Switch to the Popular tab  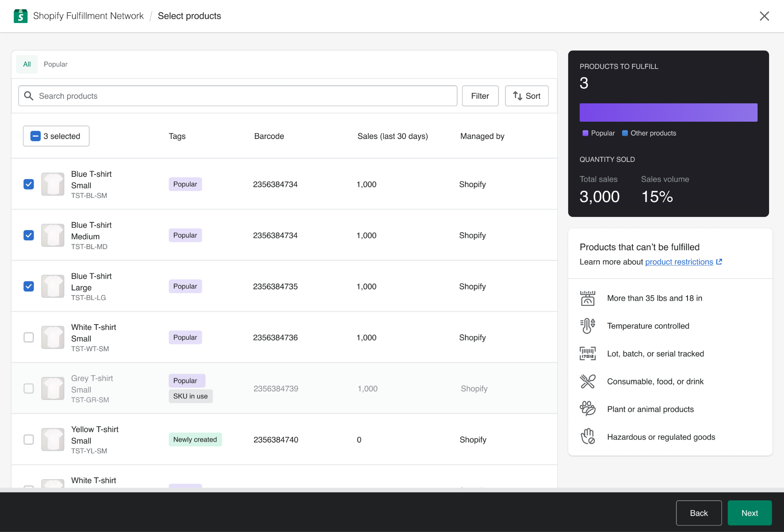click(x=56, y=64)
